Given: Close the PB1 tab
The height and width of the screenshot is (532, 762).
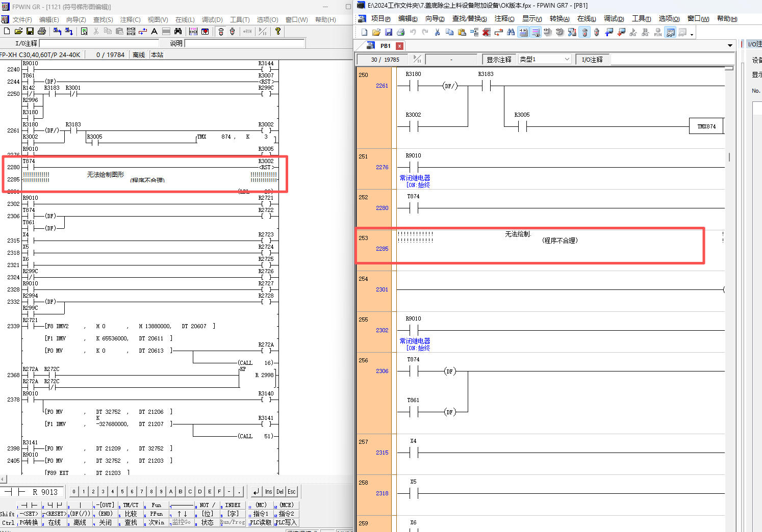Looking at the screenshot, I should click(x=399, y=46).
